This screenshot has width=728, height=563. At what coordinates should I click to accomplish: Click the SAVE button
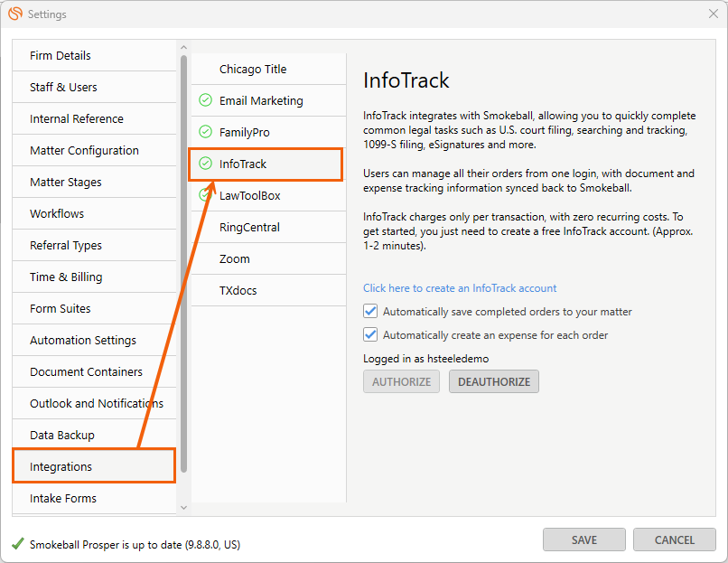click(x=584, y=540)
